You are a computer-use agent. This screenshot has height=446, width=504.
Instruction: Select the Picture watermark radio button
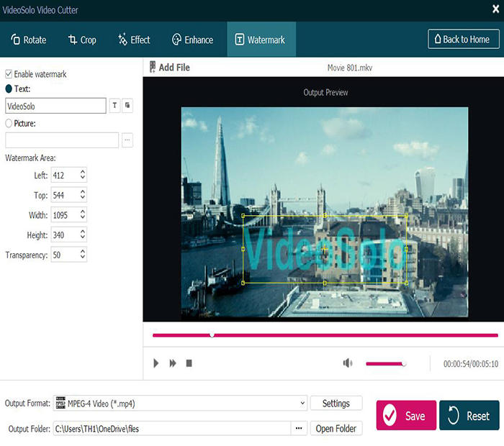click(9, 123)
